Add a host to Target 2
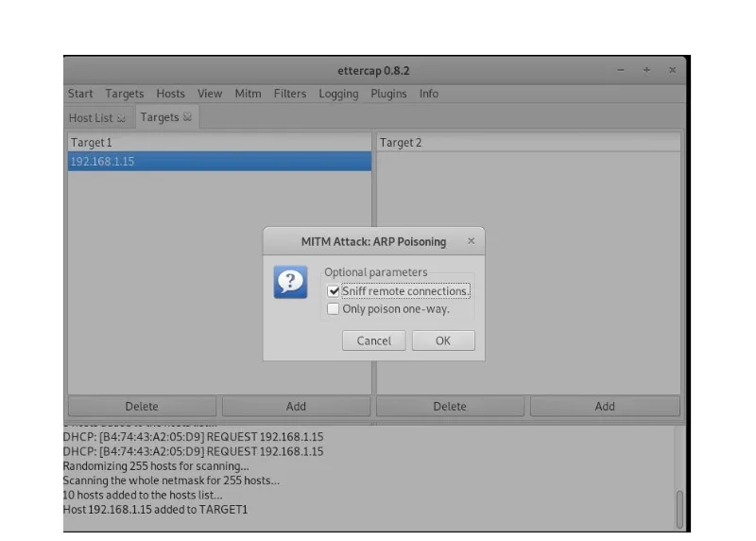The image size is (756, 541). 605,407
